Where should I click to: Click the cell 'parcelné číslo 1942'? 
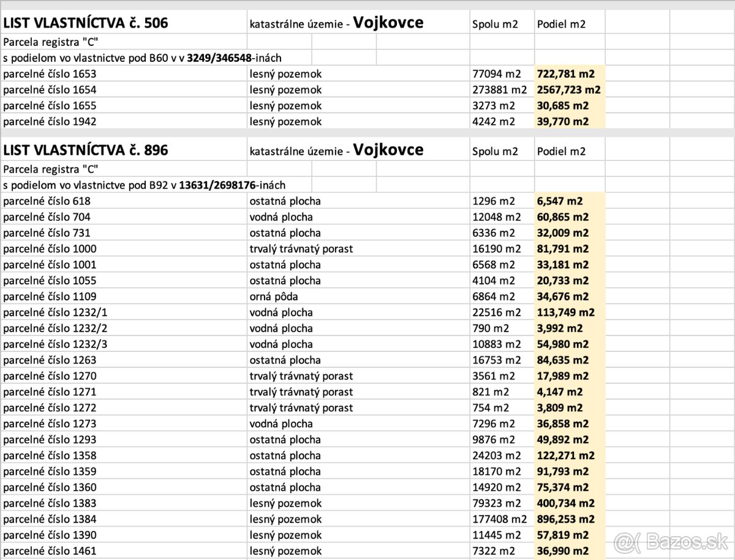click(x=50, y=122)
